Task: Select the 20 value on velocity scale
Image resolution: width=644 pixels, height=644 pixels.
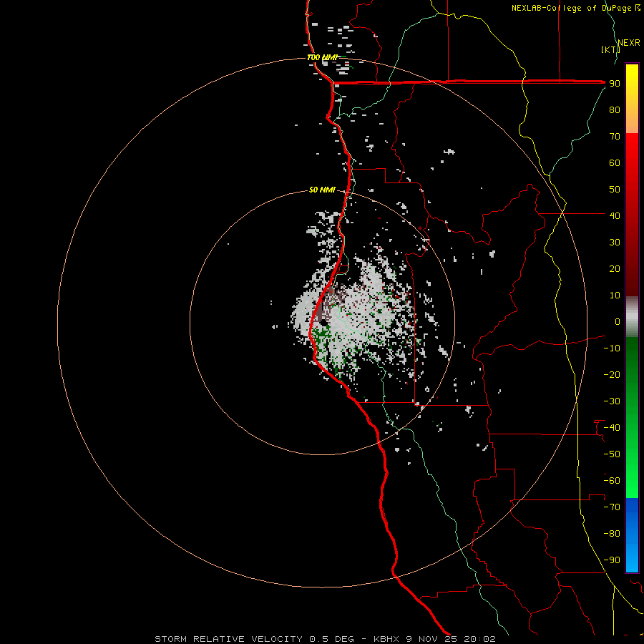Action: click(x=615, y=268)
